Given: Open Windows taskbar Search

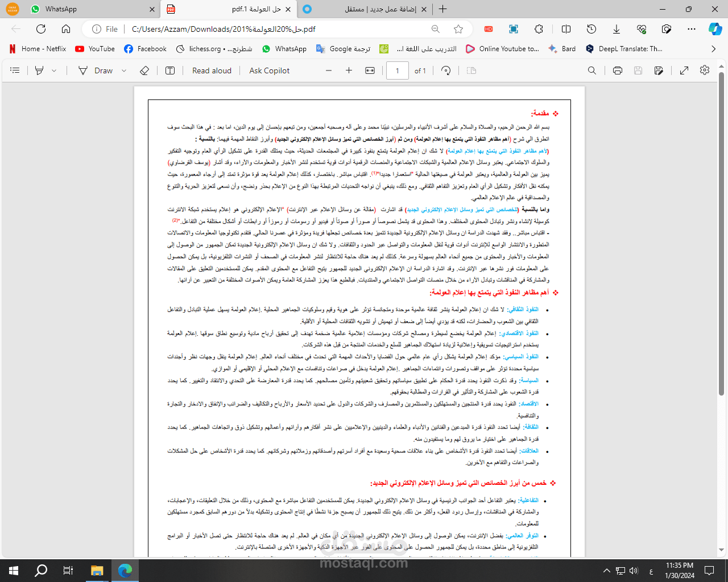Looking at the screenshot, I should tap(41, 571).
